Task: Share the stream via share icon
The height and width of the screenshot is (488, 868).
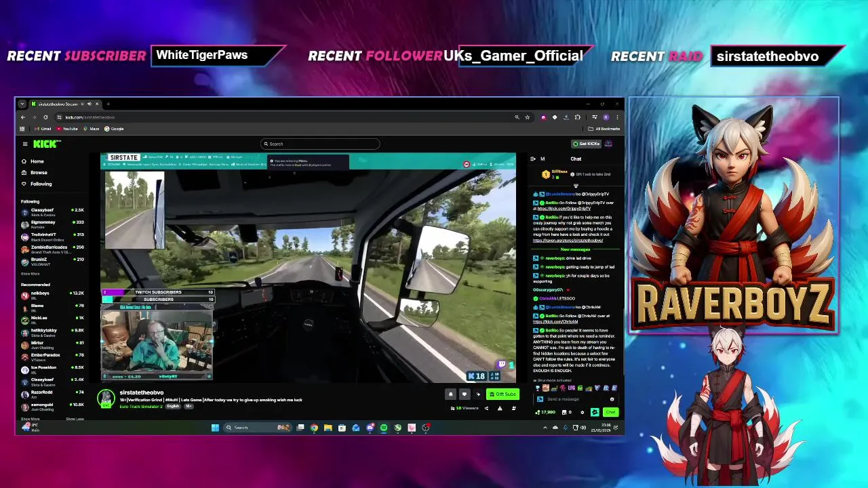Action: tap(486, 408)
